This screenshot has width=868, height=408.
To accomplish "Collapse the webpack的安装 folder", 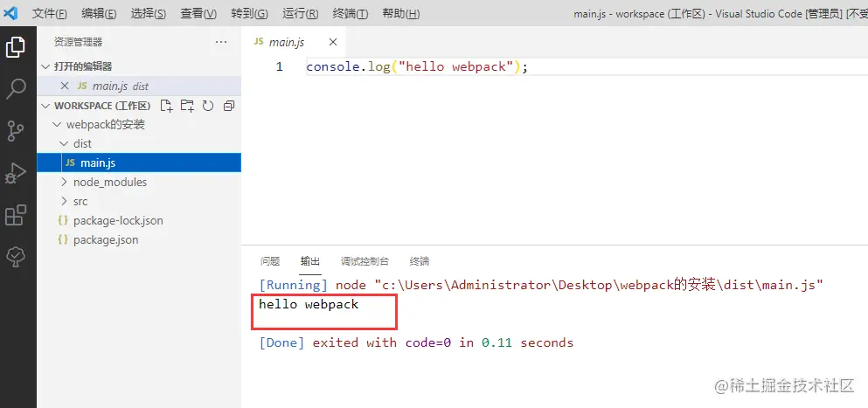I will (x=56, y=125).
